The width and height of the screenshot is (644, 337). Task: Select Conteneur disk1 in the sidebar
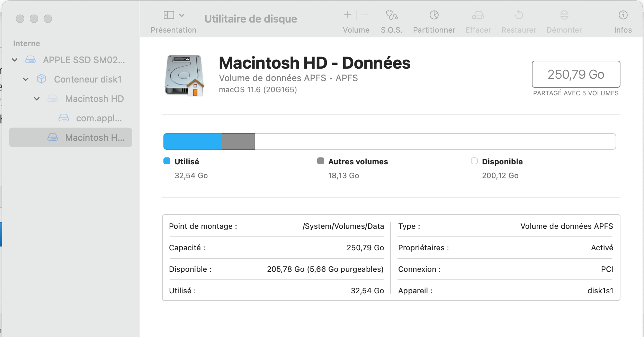[x=88, y=79]
